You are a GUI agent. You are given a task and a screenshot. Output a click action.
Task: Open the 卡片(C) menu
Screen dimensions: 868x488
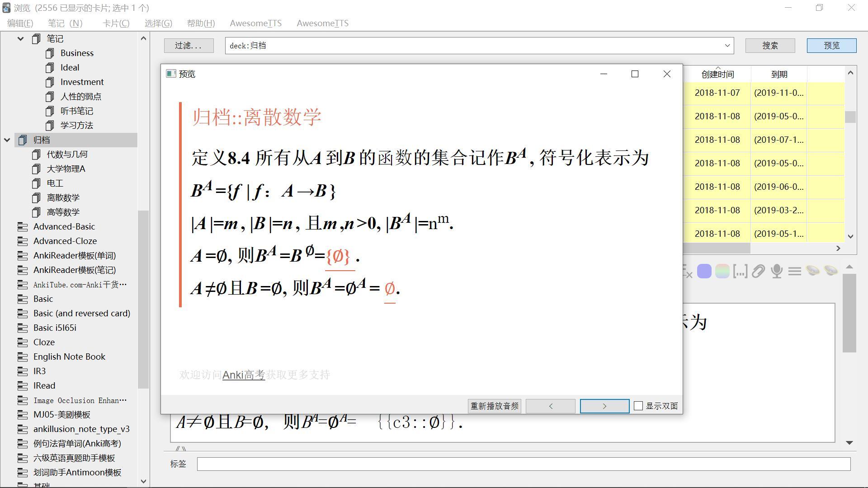pos(116,23)
